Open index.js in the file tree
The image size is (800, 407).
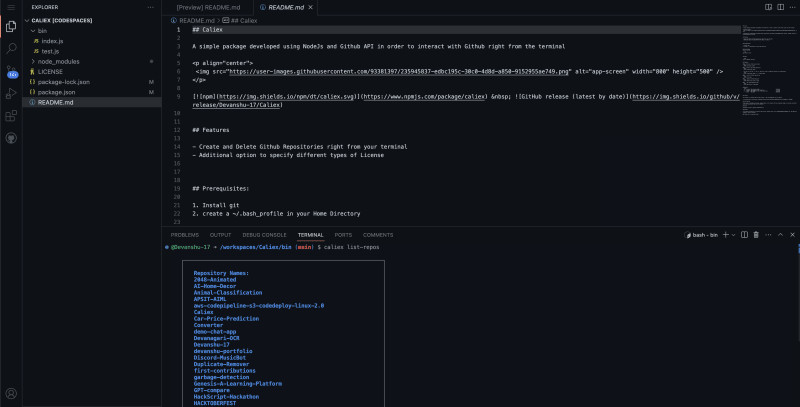[92, 41]
